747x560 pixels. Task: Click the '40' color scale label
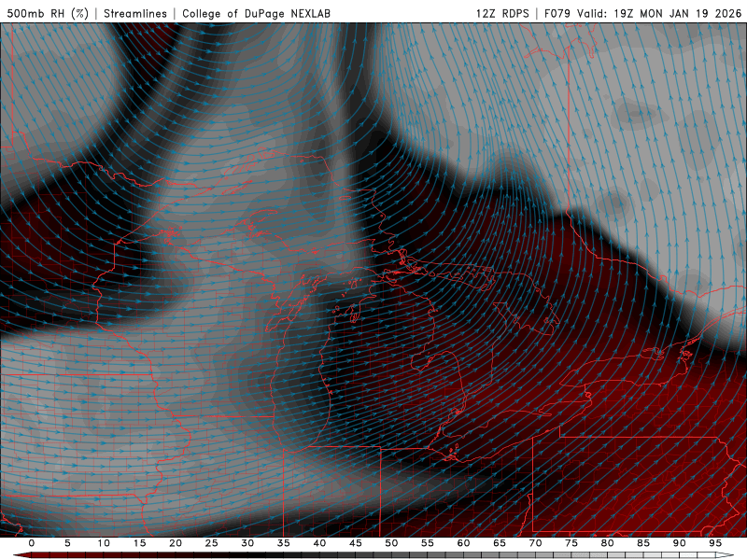[x=319, y=543]
